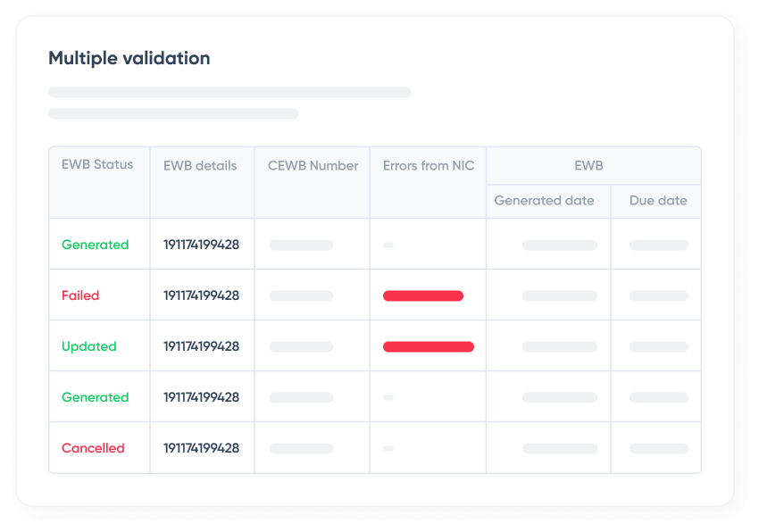Viewport: 759px width, 532px height.
Task: Click the Updated status in the third row
Action: click(89, 346)
